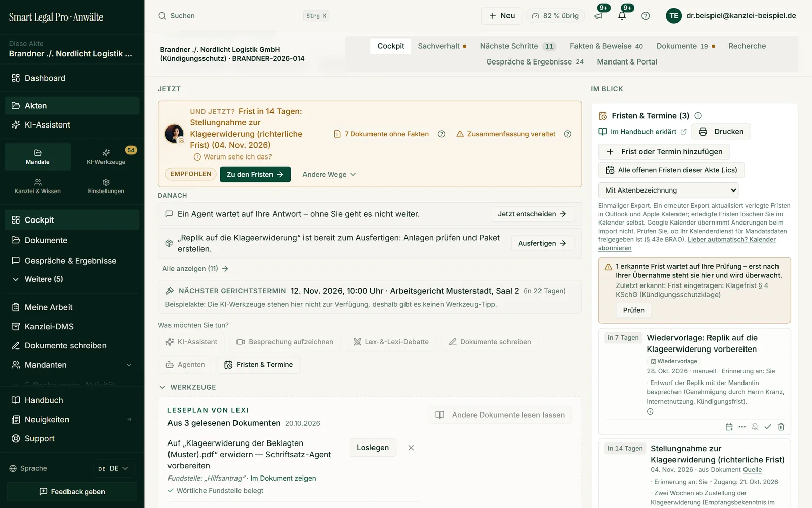Image resolution: width=812 pixels, height=508 pixels.
Task: Click info icon beside 'Fristen & Termine (3)'
Action: pyautogui.click(x=698, y=116)
